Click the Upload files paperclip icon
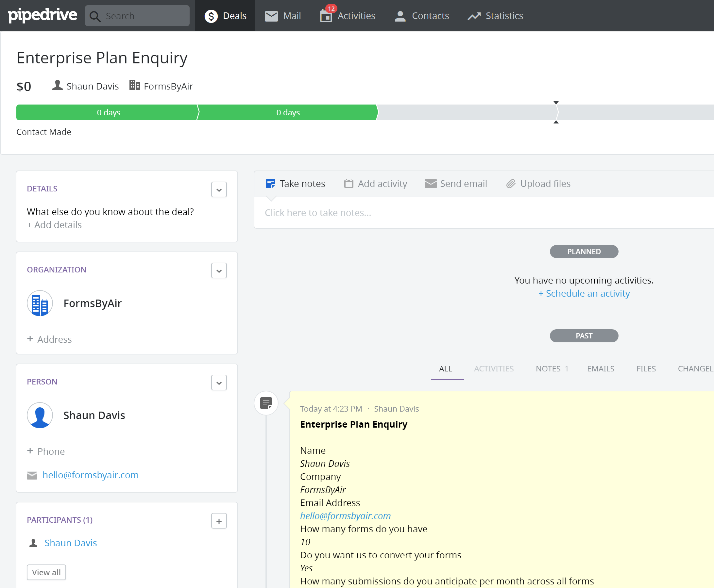 511,184
